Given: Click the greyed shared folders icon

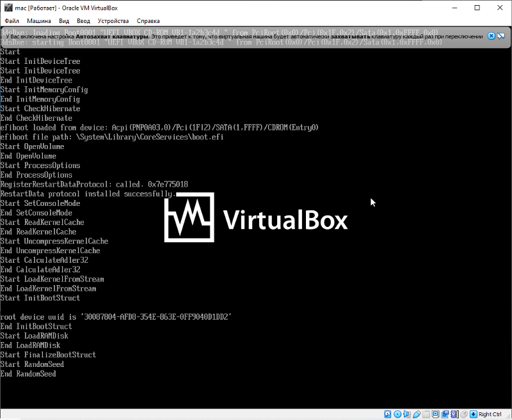Looking at the screenshot, I should (x=426, y=414).
